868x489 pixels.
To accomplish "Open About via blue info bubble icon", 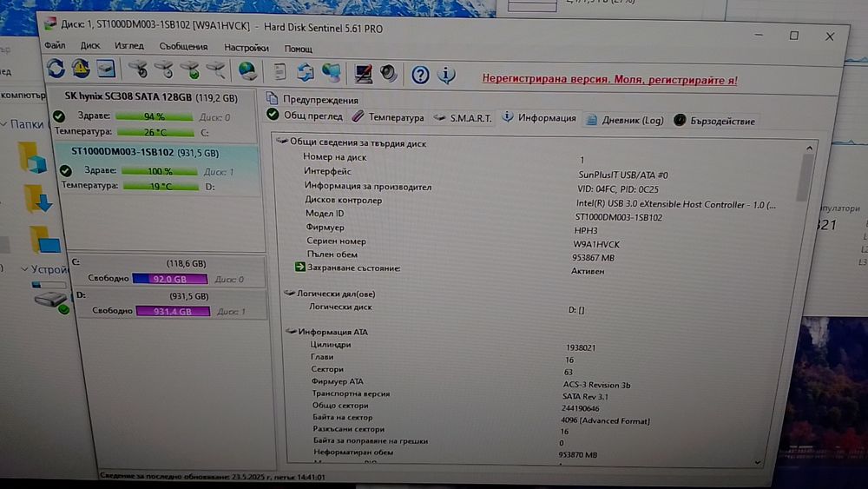I will (x=446, y=74).
